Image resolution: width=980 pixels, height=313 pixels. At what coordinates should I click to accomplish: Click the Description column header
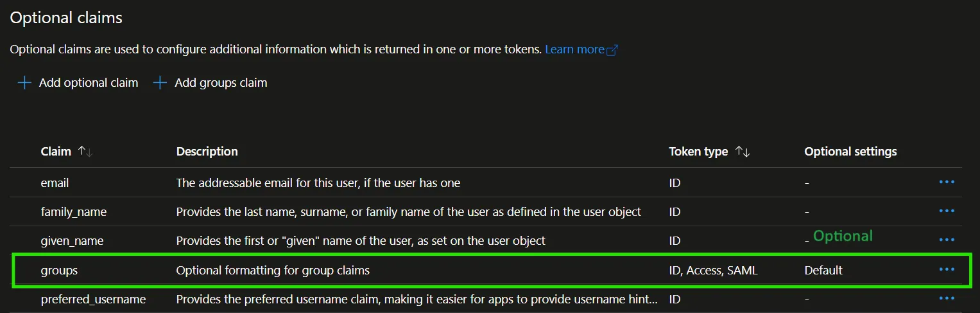click(207, 152)
